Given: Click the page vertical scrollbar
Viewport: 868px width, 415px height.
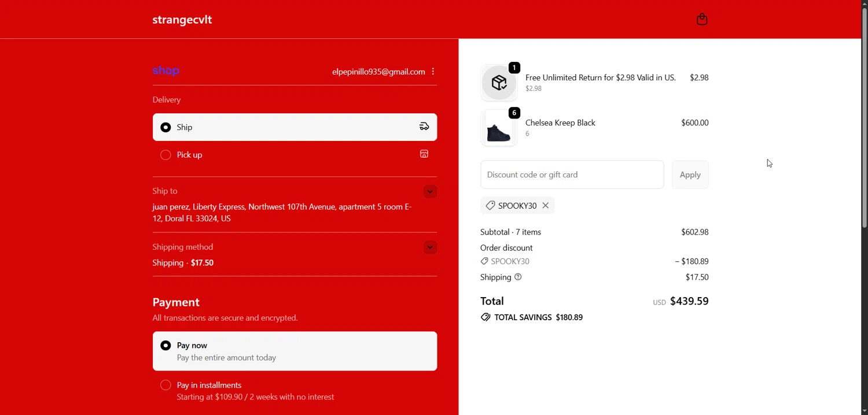Looking at the screenshot, I should [x=865, y=118].
